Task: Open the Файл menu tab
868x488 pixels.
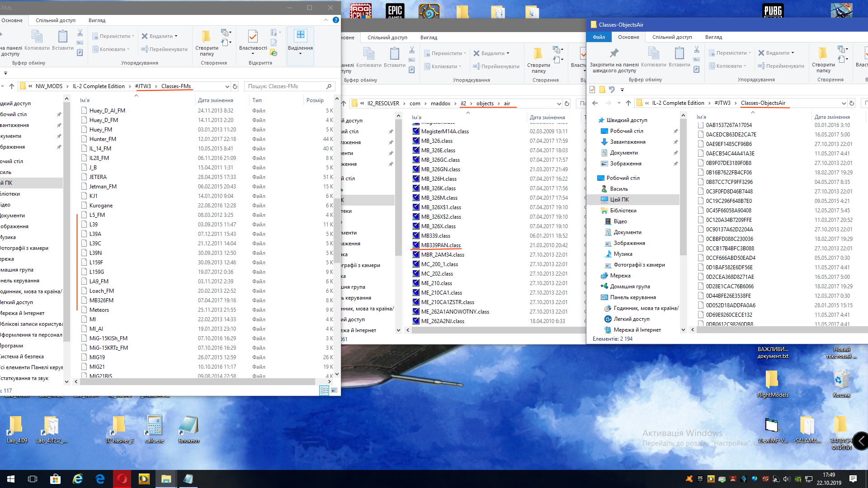Action: (599, 37)
